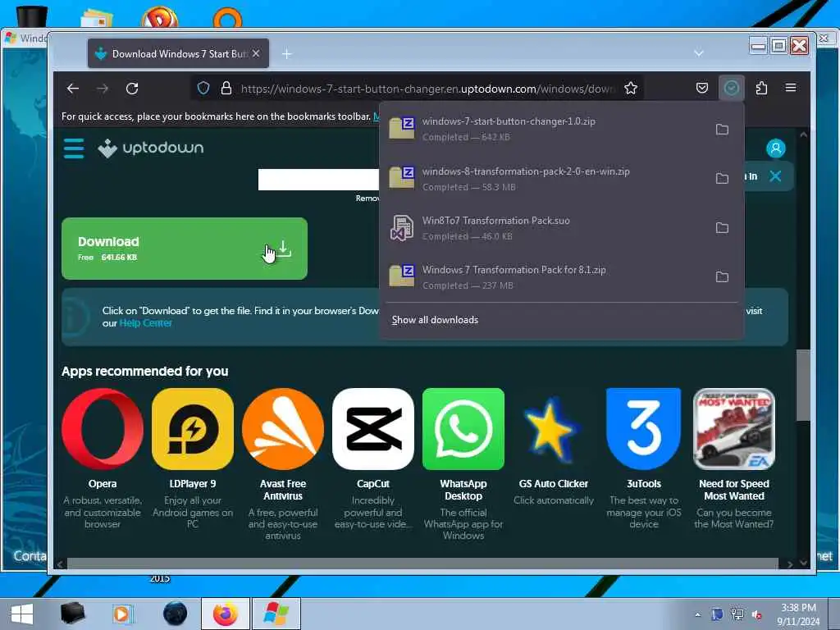Dismiss the sign-in banner with X
The image size is (840, 630).
775,176
